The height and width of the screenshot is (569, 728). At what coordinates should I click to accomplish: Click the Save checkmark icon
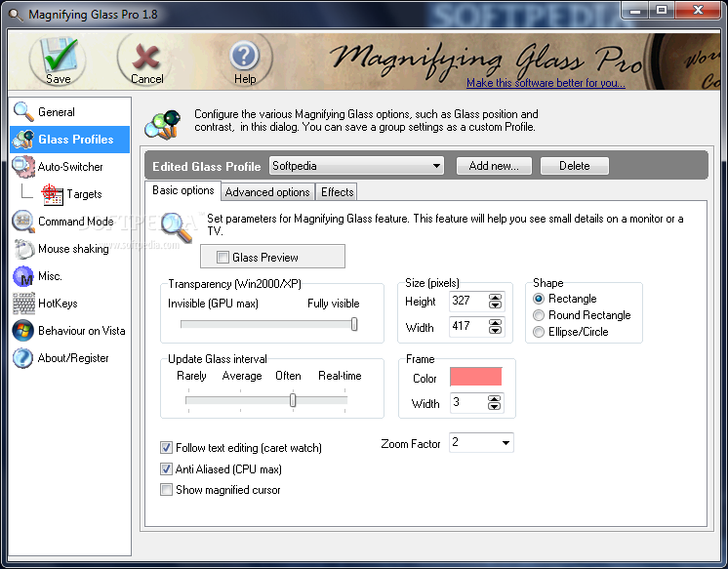(x=58, y=56)
